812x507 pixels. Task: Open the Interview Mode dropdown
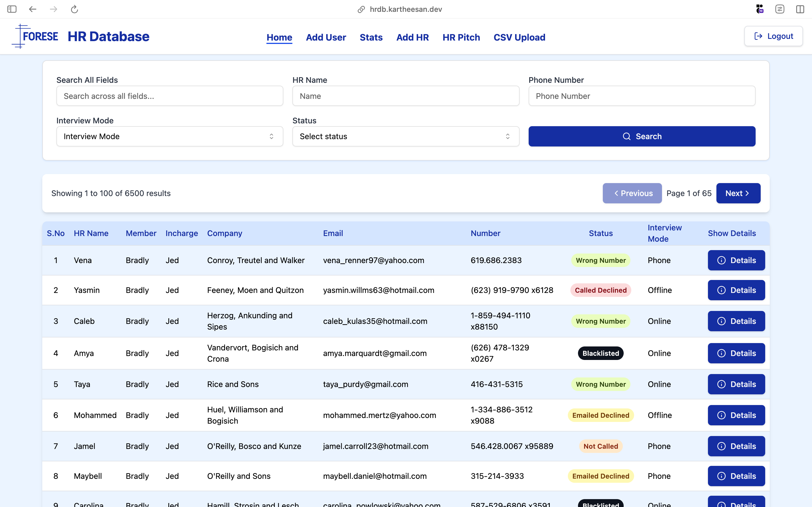pyautogui.click(x=169, y=136)
